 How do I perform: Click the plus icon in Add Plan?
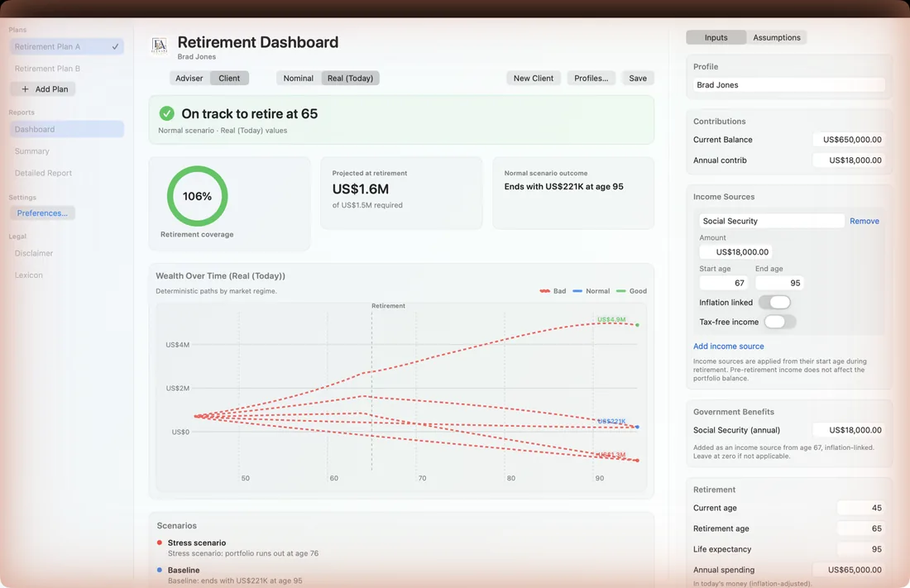pyautogui.click(x=25, y=88)
